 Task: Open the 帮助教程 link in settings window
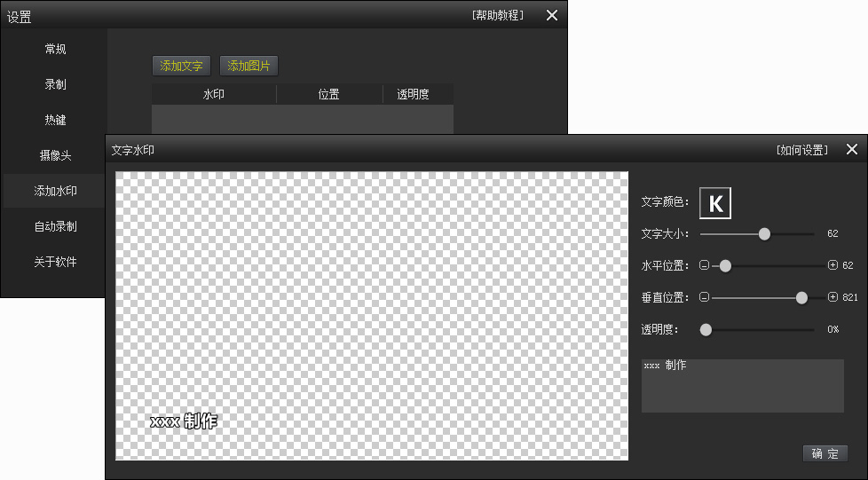click(x=498, y=15)
